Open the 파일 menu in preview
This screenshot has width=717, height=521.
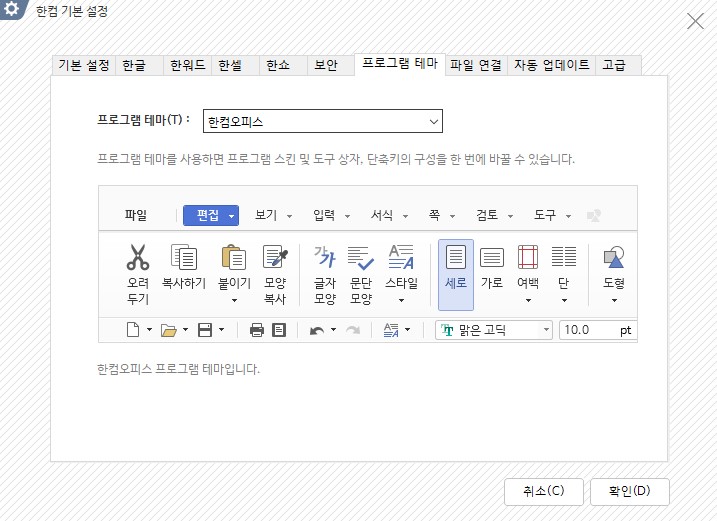pos(136,215)
